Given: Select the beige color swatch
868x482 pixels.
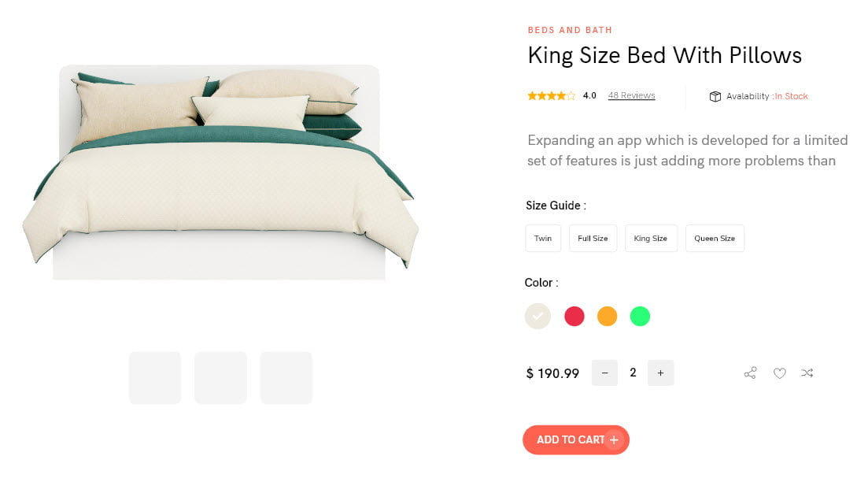Looking at the screenshot, I should click(x=537, y=317).
